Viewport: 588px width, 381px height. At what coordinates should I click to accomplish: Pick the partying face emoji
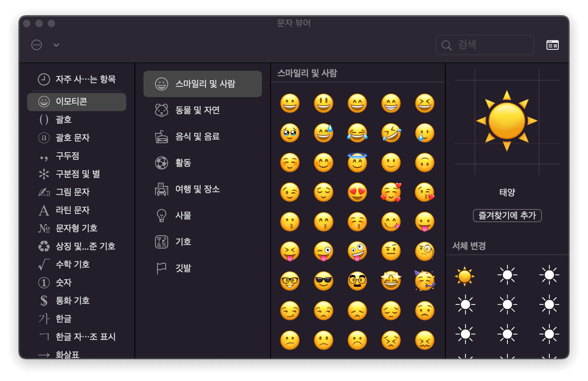(x=425, y=281)
